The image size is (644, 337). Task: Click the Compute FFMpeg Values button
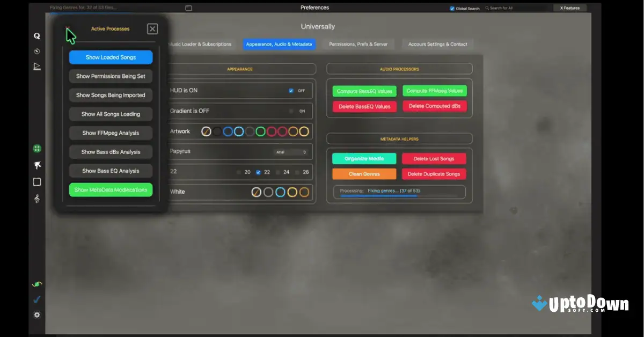[x=435, y=91]
